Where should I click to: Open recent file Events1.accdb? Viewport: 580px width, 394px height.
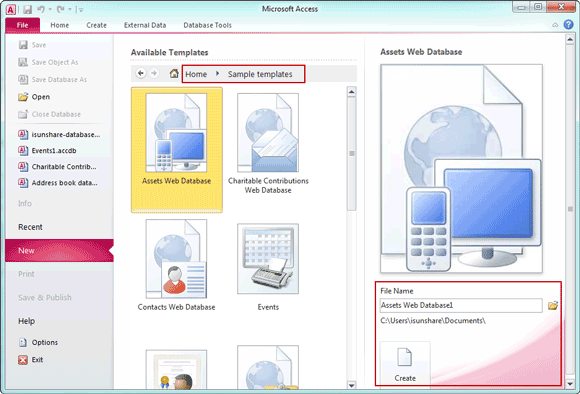click(47, 151)
